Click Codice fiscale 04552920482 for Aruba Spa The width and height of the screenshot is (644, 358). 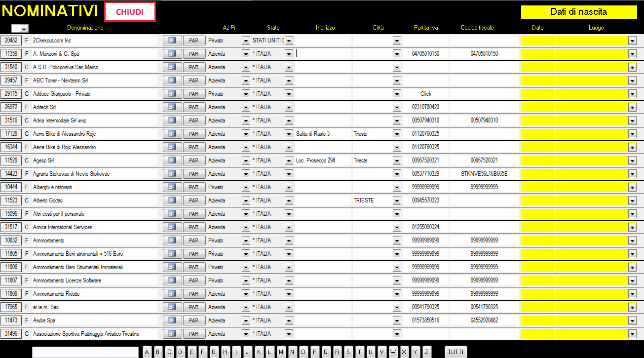[x=484, y=320]
